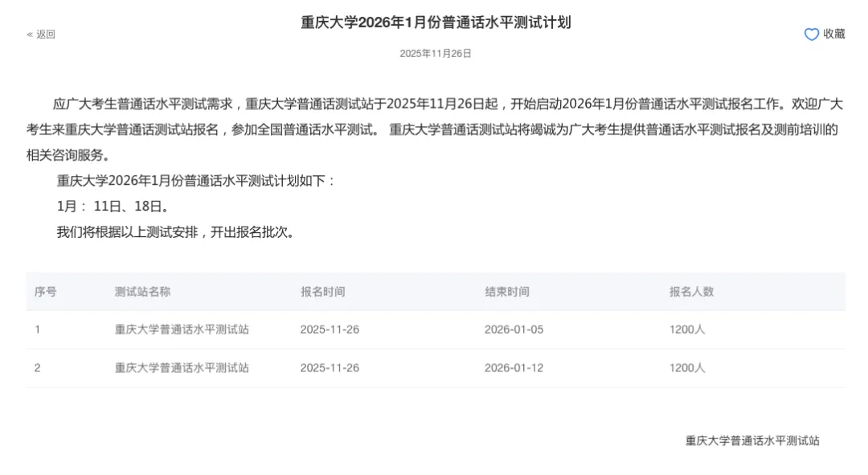The width and height of the screenshot is (868, 475).
Task: Click the heart favorite icon
Action: 811,35
